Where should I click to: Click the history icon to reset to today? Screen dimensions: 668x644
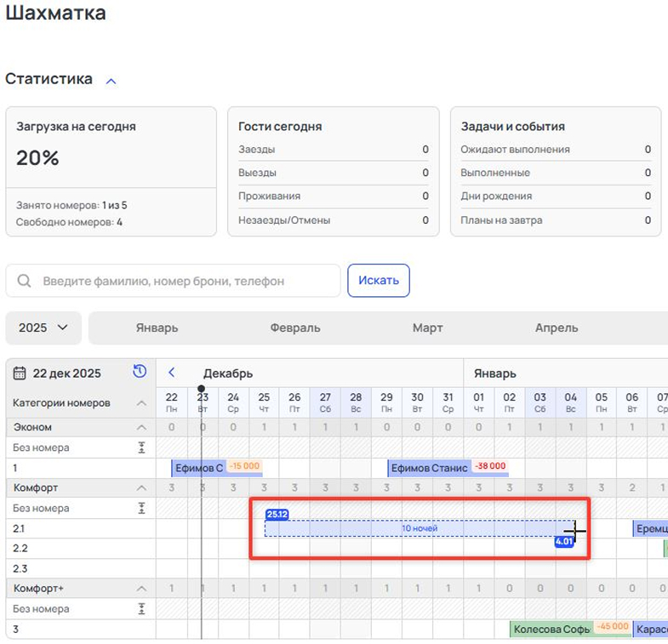pyautogui.click(x=140, y=372)
